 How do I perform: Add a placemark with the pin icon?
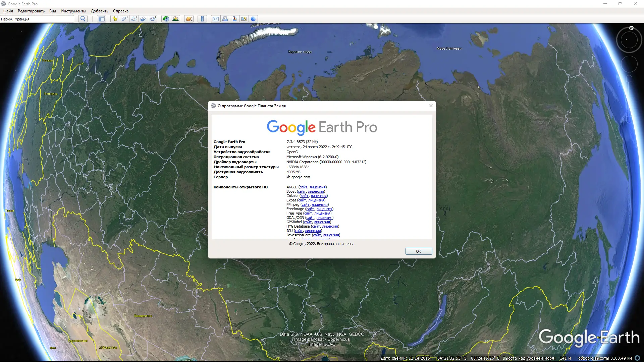click(115, 19)
